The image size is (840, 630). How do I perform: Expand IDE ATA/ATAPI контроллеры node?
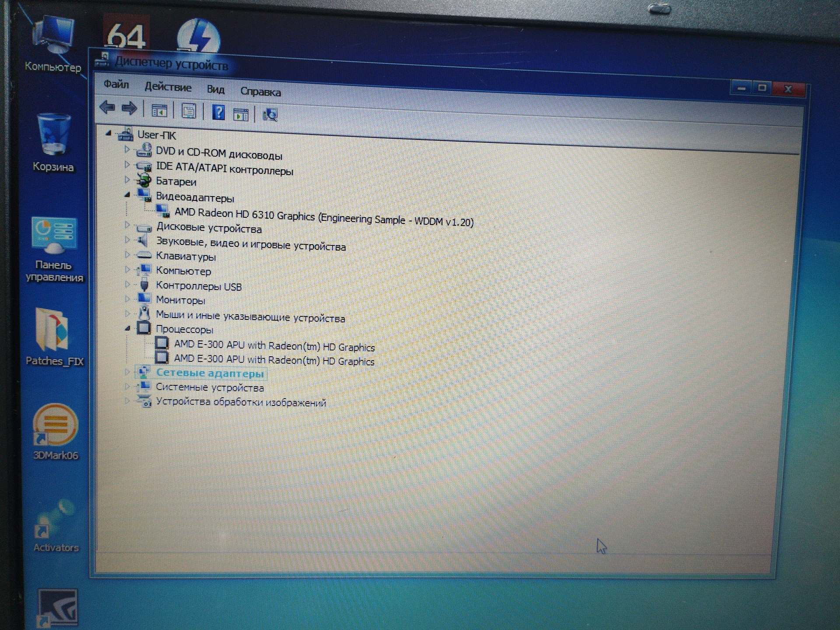(x=127, y=164)
